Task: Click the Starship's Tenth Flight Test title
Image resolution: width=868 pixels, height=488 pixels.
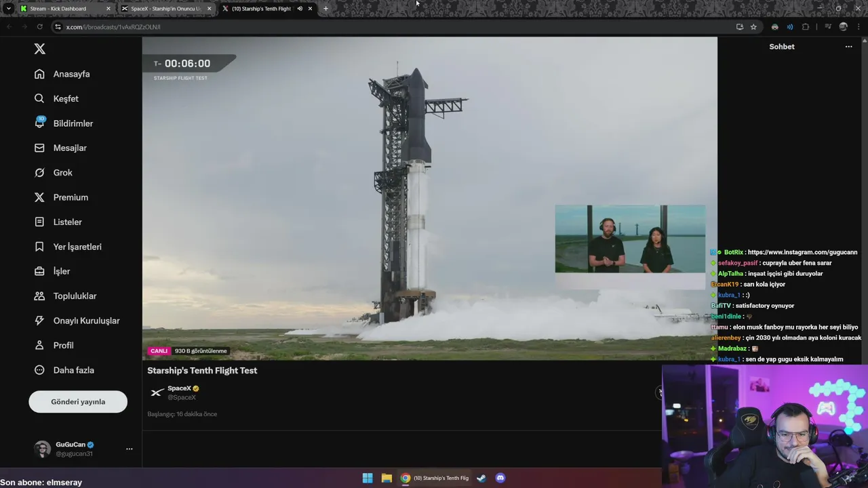Action: 202,371
